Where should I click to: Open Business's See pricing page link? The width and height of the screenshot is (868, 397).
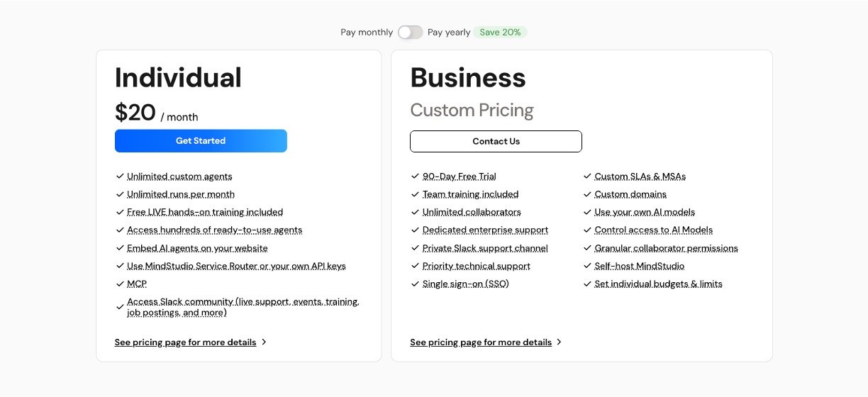click(x=481, y=342)
